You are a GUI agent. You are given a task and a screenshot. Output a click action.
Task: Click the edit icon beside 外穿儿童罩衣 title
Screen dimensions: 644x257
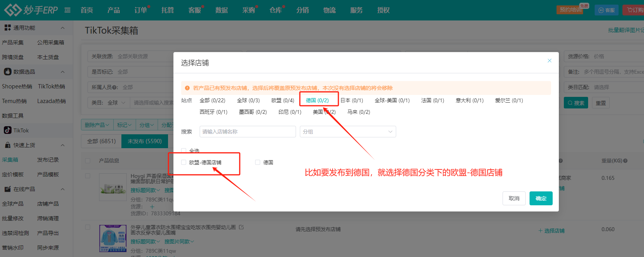tap(241, 227)
